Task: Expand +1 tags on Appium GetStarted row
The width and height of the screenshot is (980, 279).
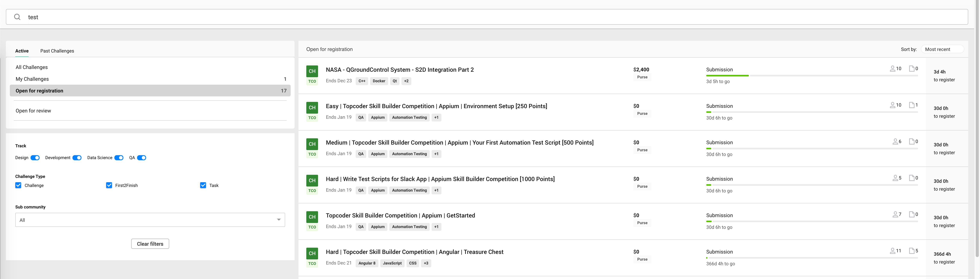Action: pyautogui.click(x=436, y=227)
